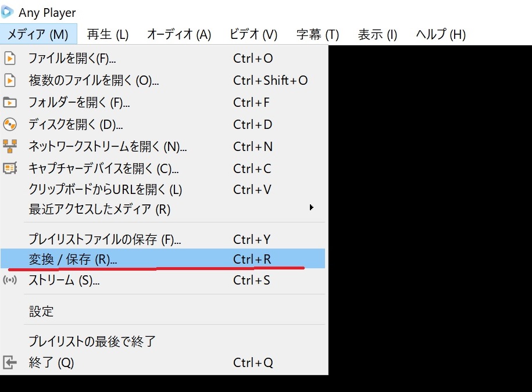Click the Any Player title text

pyautogui.click(x=47, y=13)
